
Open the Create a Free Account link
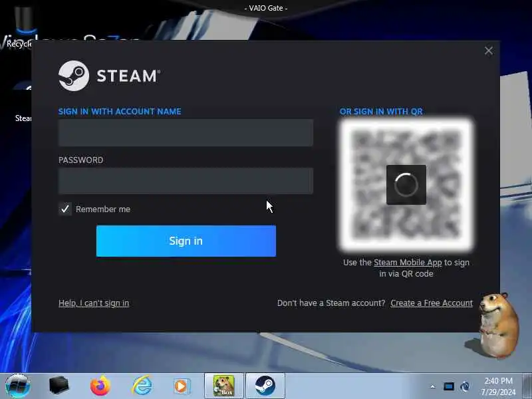(x=431, y=303)
